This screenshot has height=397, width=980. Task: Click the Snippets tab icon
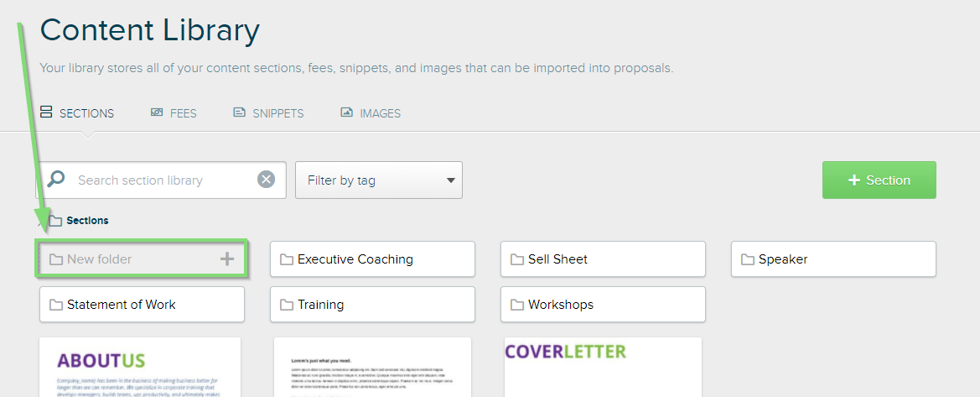pyautogui.click(x=240, y=112)
